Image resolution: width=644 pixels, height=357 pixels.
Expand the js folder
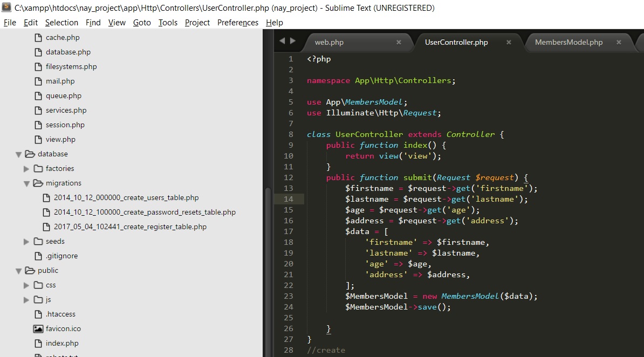tap(26, 299)
